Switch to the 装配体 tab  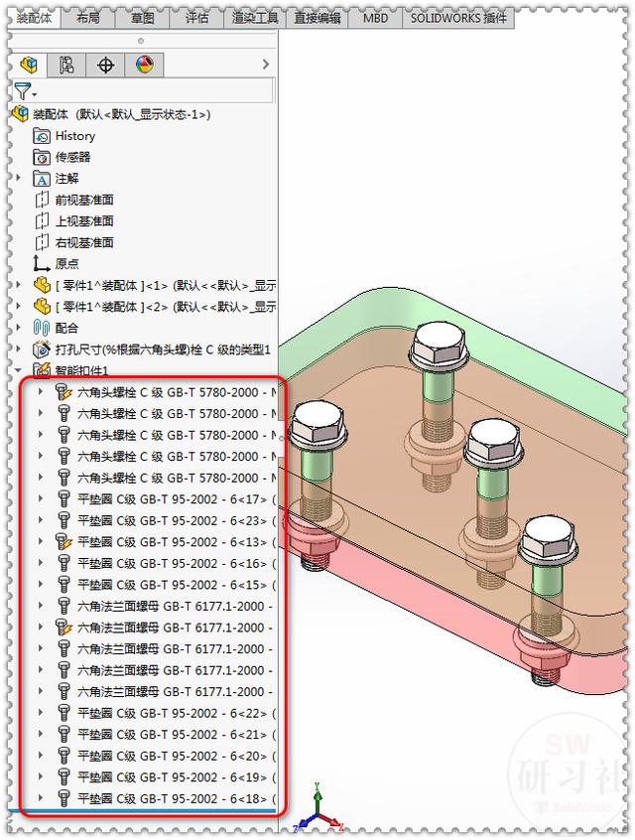(x=35, y=18)
